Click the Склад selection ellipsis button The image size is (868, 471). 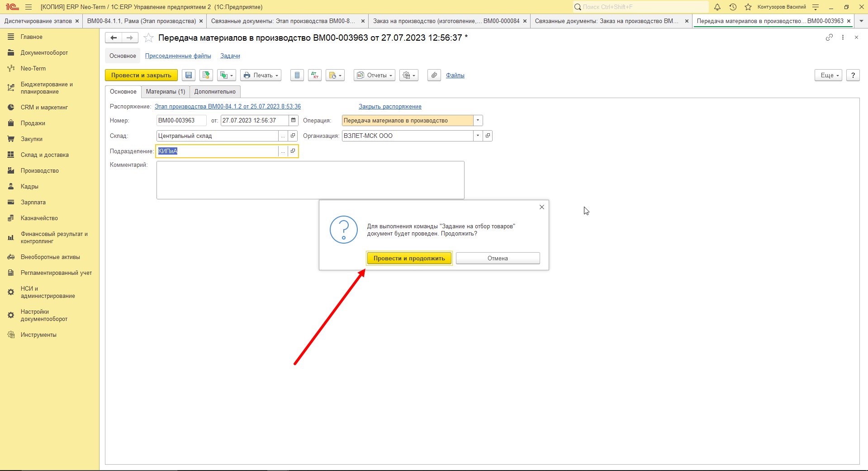tap(283, 136)
